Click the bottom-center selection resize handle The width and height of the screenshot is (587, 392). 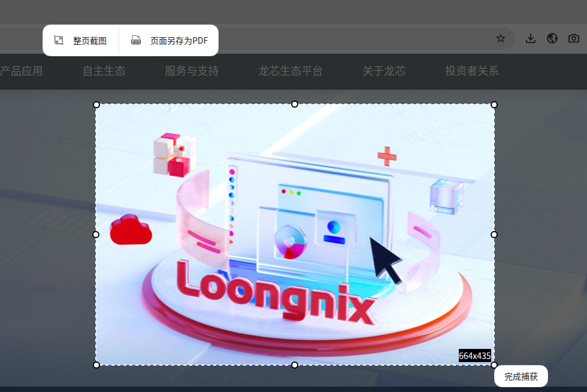(295, 365)
